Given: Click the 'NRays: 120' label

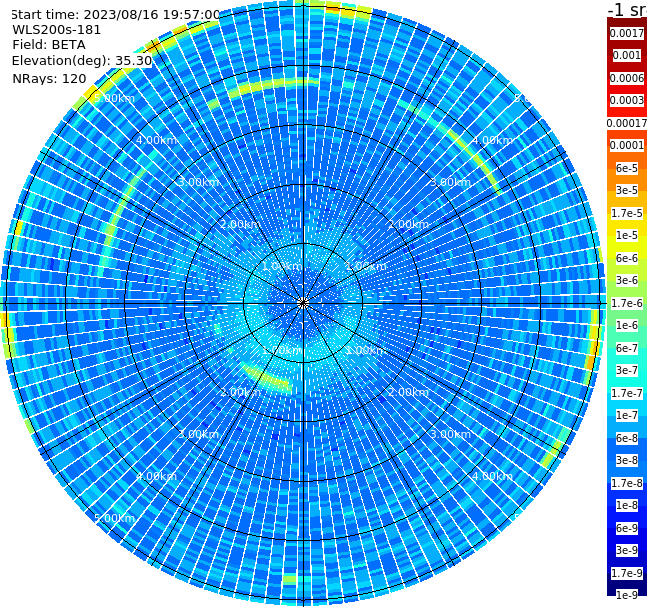Looking at the screenshot, I should [x=49, y=78].
